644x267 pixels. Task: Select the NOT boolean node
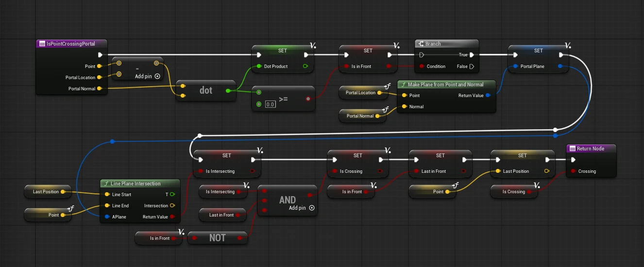pos(218,238)
